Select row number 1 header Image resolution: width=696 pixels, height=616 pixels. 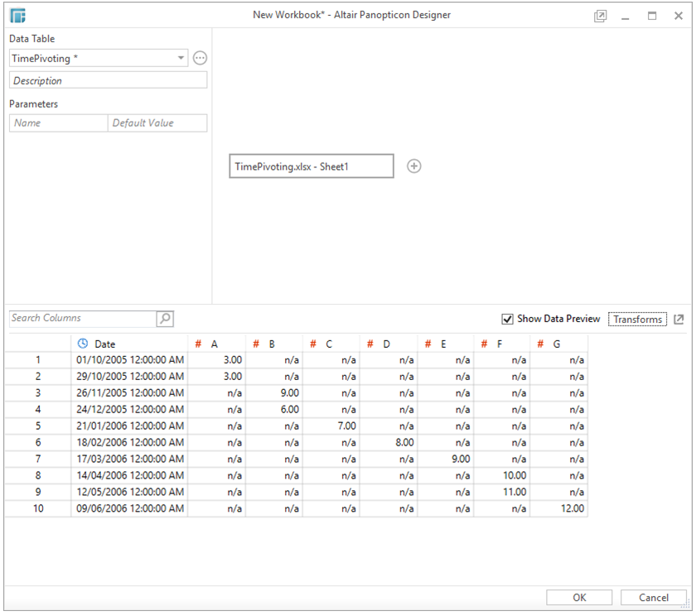[x=38, y=360]
